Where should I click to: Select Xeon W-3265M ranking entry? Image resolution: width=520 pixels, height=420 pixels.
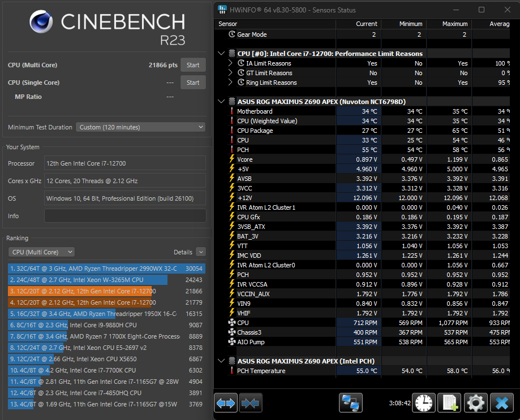pyautogui.click(x=106, y=280)
